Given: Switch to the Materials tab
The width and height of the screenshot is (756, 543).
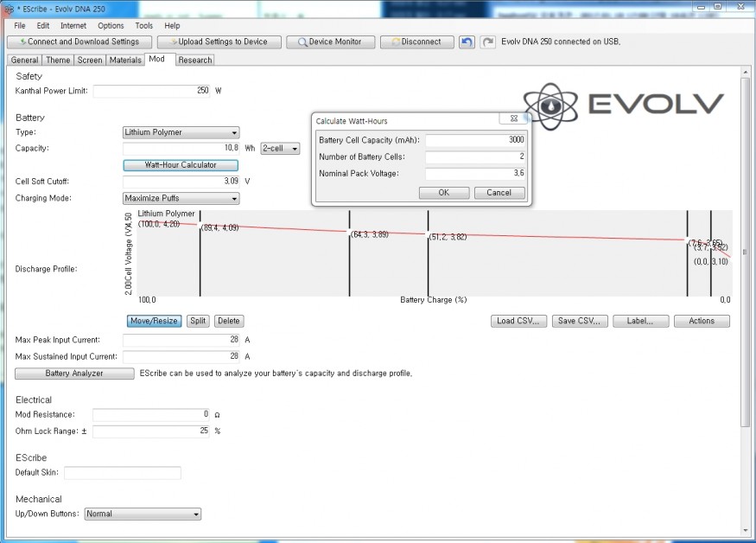Looking at the screenshot, I should pos(125,60).
